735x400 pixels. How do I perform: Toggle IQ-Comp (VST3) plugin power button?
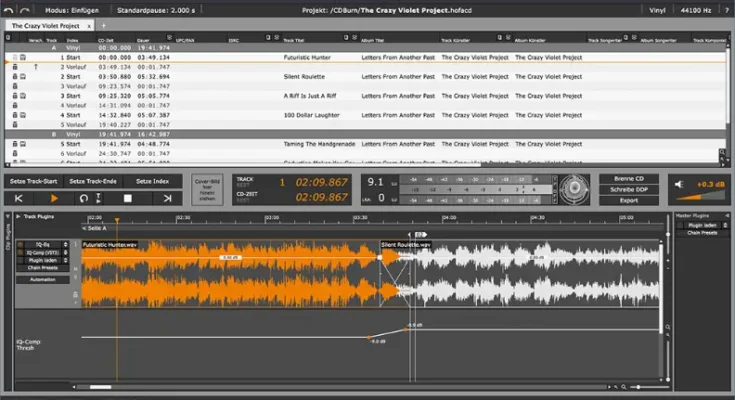click(x=21, y=252)
